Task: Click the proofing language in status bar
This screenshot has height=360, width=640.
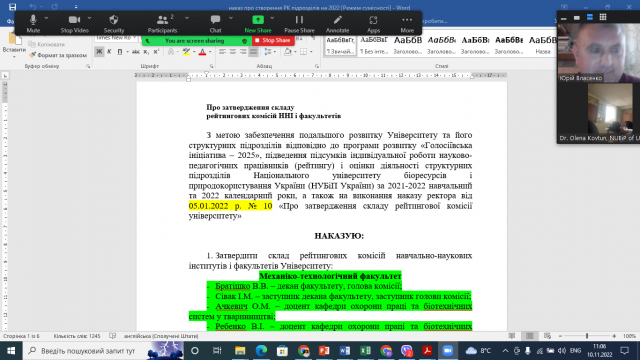Action: point(161,336)
